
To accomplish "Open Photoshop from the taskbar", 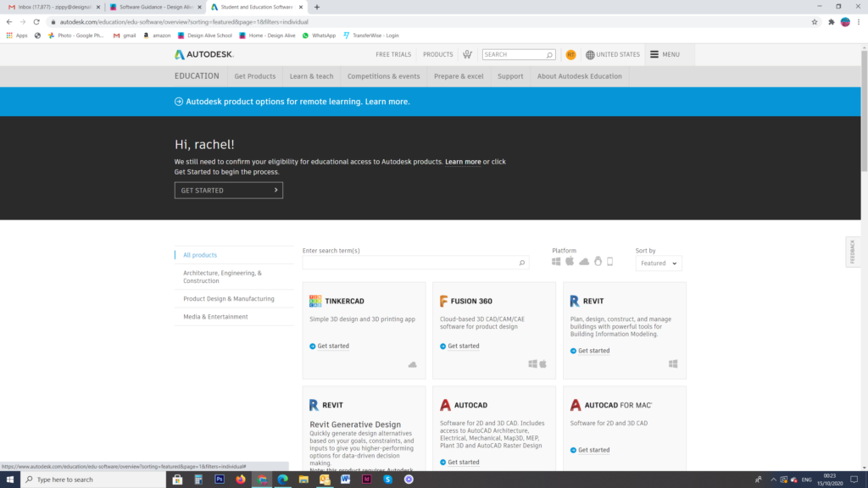I will pos(220,480).
